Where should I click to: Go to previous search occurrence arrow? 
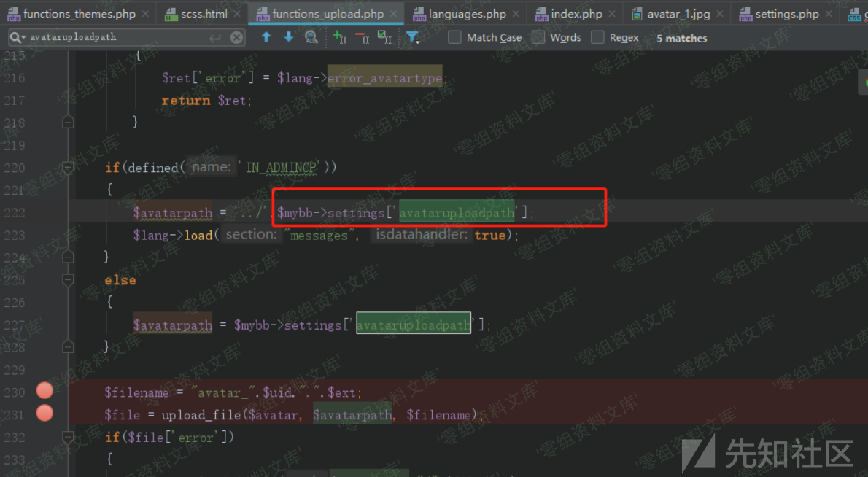266,37
